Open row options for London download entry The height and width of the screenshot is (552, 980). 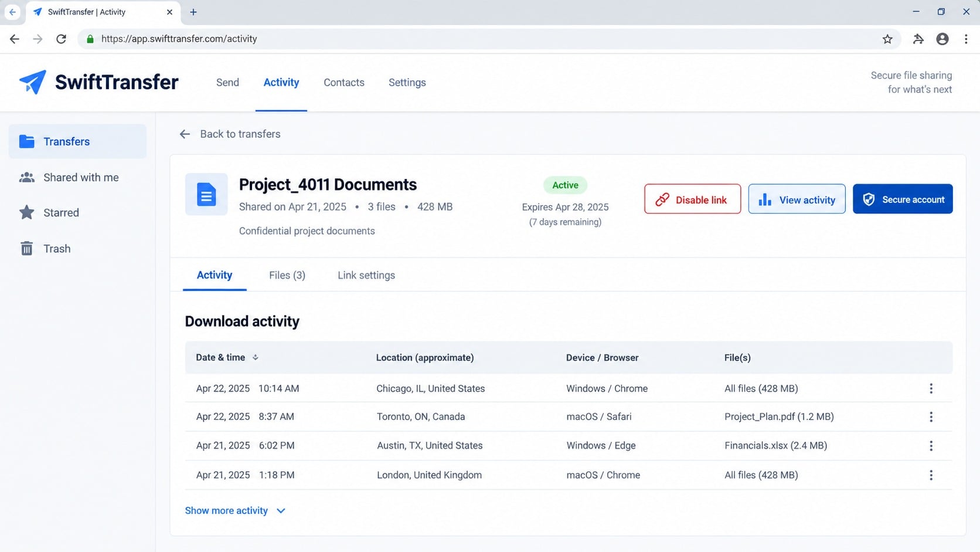(931, 475)
